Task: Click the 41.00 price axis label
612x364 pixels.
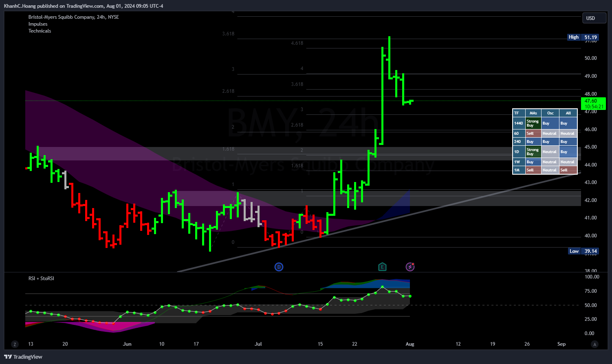Action: pos(591,218)
